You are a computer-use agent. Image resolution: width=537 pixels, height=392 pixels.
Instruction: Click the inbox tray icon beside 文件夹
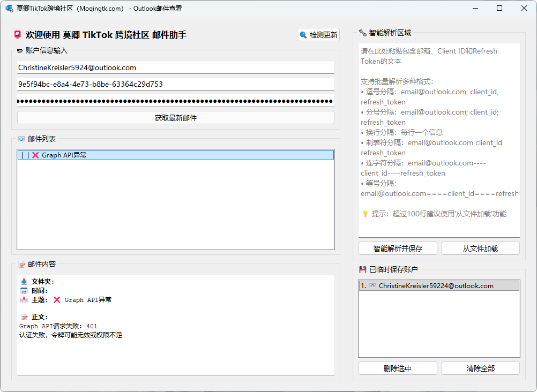[x=24, y=282]
